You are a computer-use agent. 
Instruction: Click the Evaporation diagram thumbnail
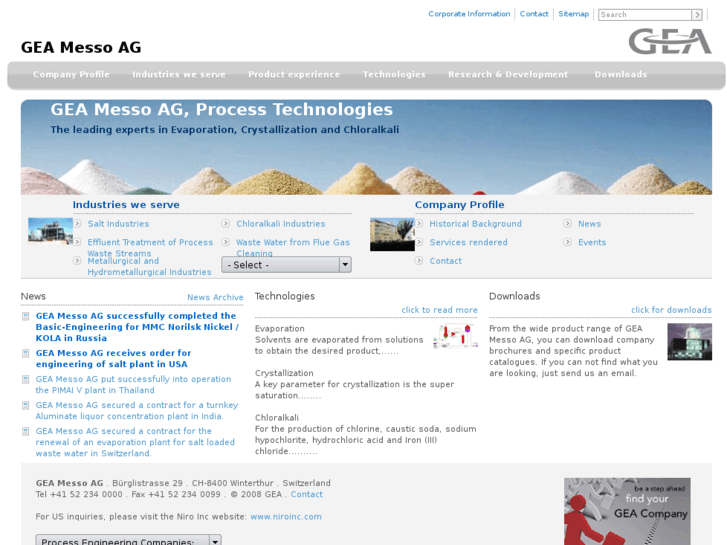tap(456, 337)
